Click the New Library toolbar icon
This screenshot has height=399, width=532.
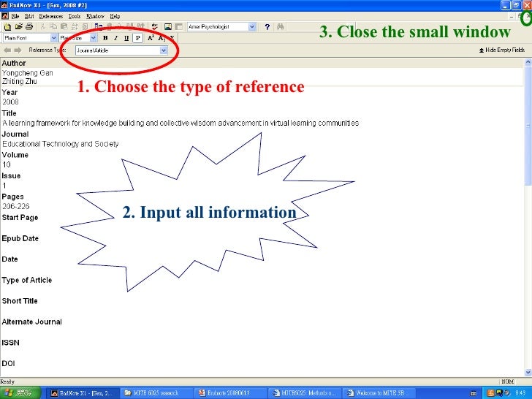coord(7,26)
